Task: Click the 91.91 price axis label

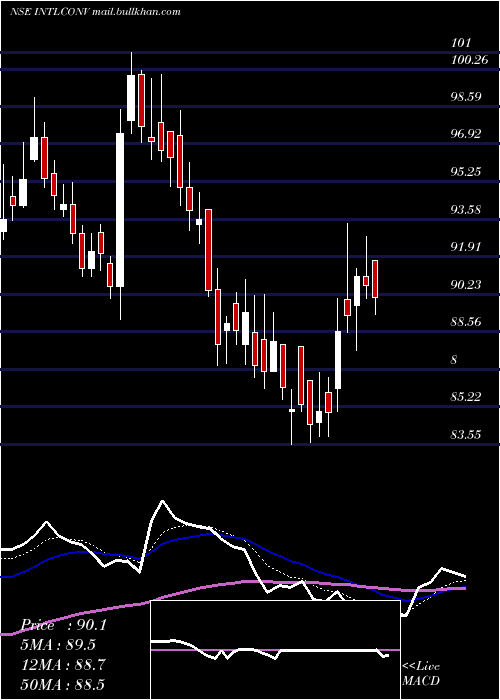Action: pos(466,246)
